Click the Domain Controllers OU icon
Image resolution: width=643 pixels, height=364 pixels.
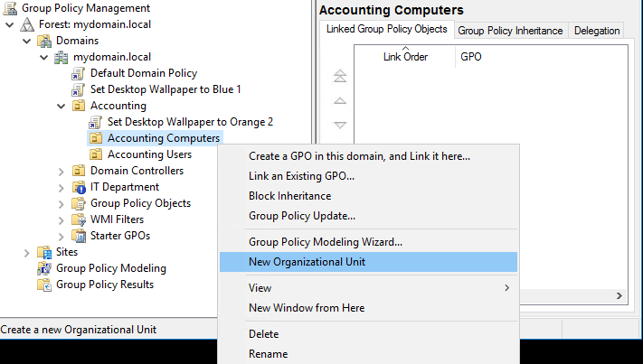(79, 171)
